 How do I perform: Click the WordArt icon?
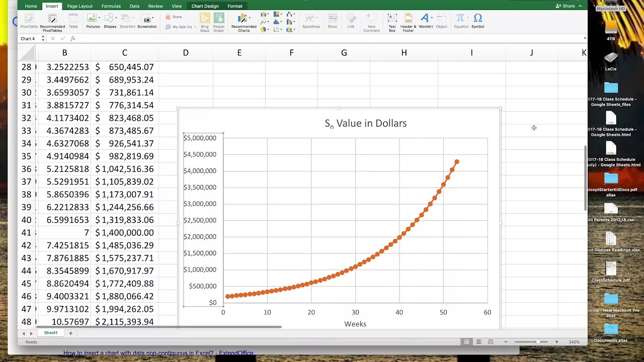tap(425, 18)
